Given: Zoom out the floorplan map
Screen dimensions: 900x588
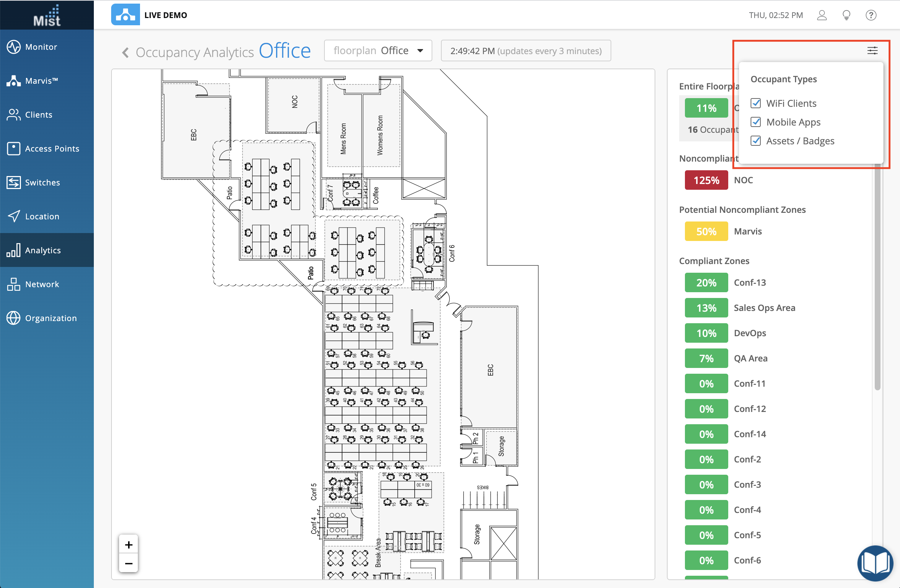Looking at the screenshot, I should click(128, 564).
